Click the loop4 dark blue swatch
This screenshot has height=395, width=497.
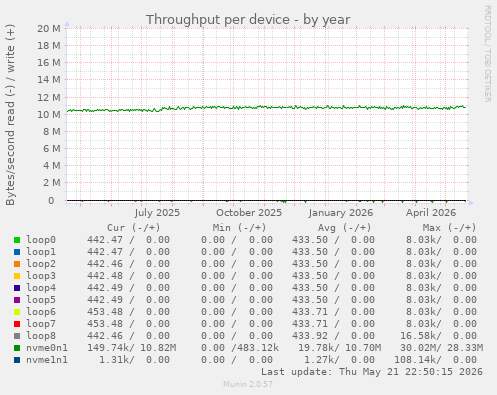click(x=17, y=288)
